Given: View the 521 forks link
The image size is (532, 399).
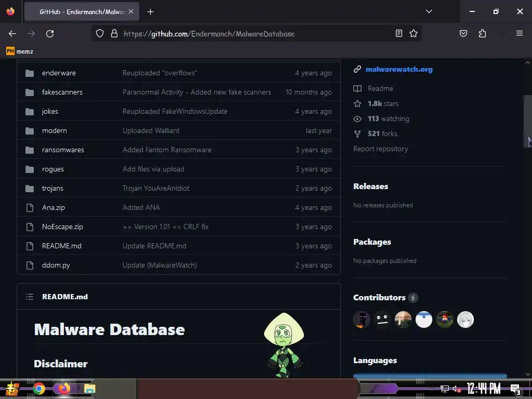Looking at the screenshot, I should pyautogui.click(x=382, y=134).
